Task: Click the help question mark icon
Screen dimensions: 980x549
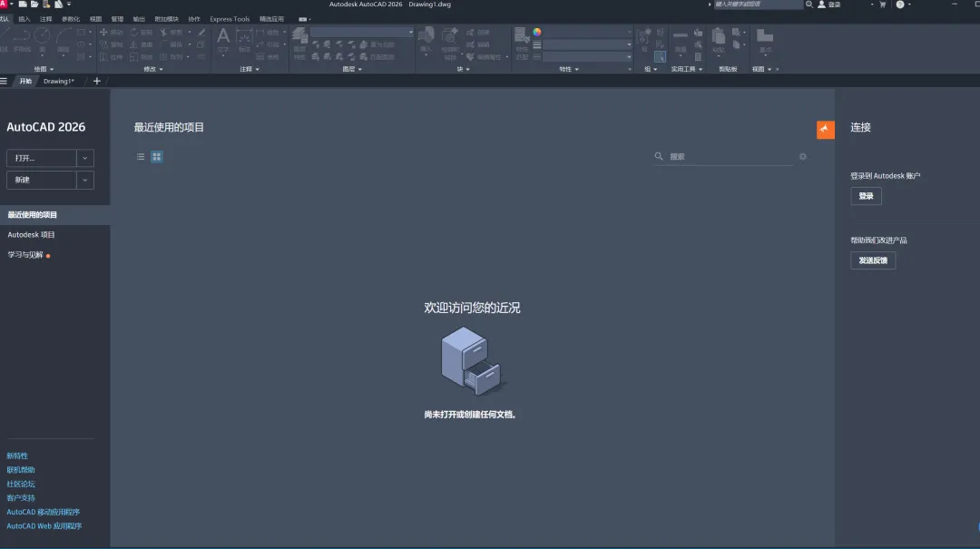Action: pyautogui.click(x=900, y=5)
